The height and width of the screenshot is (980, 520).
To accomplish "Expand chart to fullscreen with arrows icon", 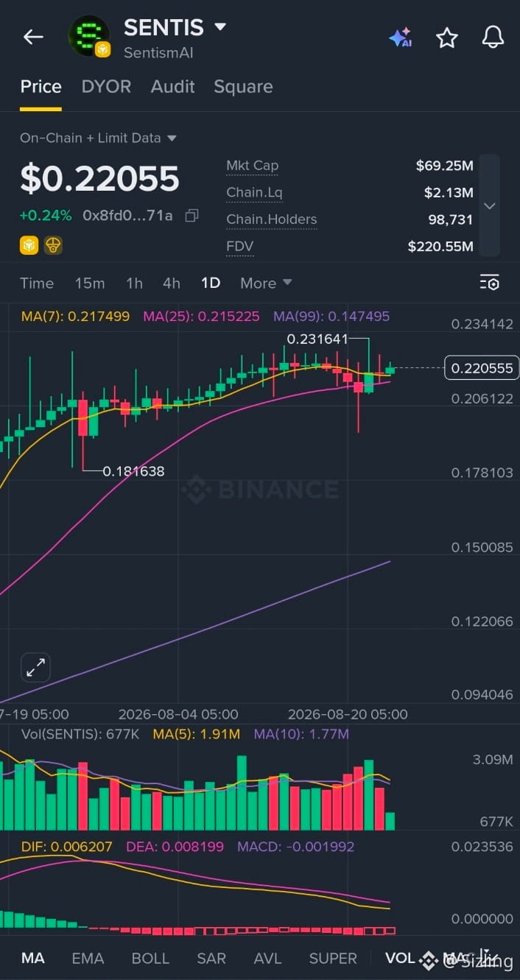I will [35, 667].
